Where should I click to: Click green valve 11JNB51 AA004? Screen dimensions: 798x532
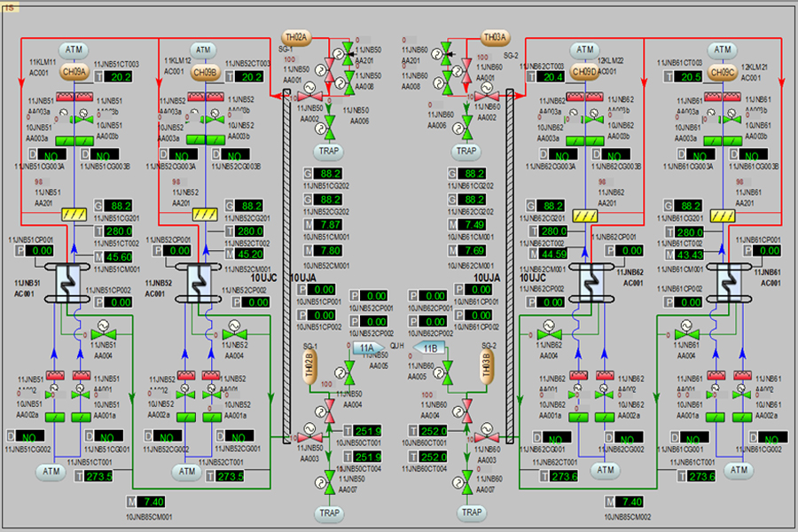104,334
